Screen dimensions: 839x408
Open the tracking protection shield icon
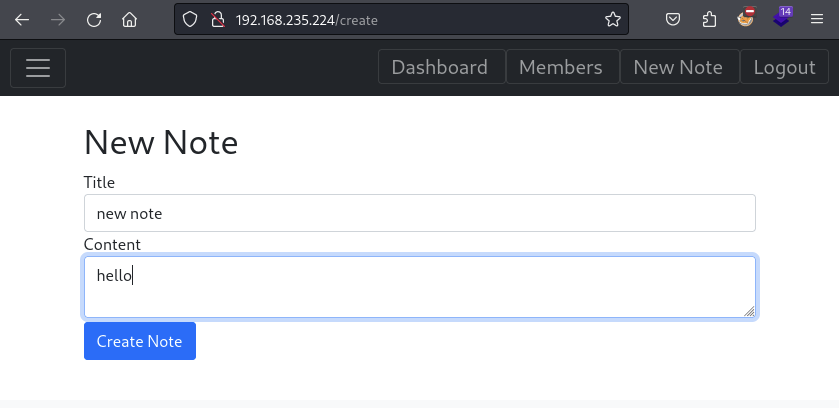192,19
